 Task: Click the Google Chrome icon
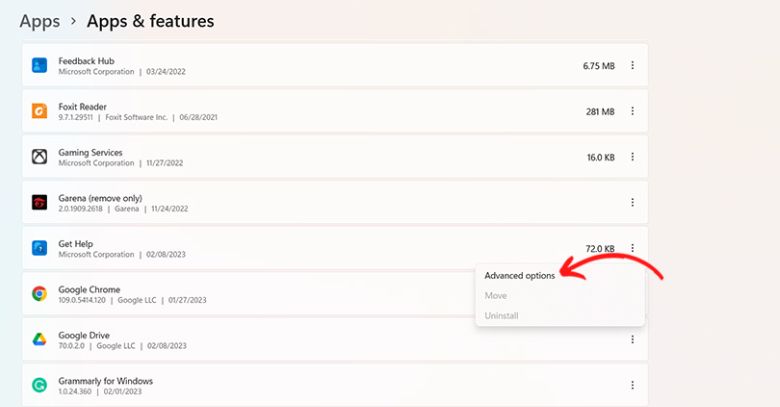pos(39,294)
